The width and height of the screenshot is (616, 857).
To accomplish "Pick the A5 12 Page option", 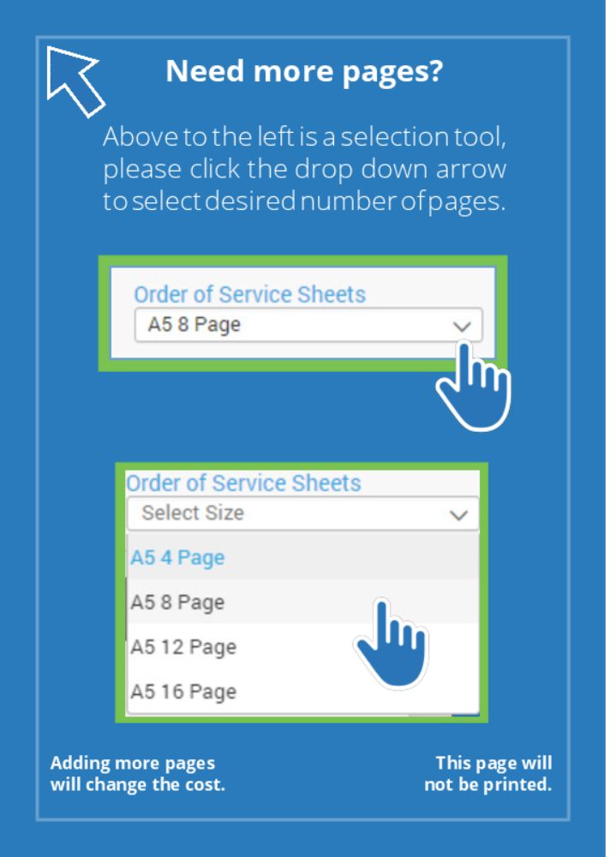I will 182,647.
